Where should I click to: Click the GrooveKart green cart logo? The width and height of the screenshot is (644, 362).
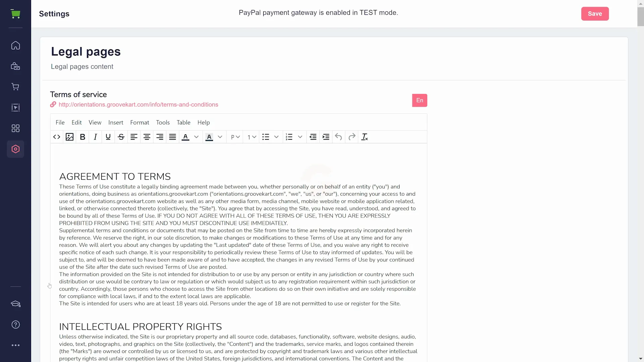click(15, 14)
